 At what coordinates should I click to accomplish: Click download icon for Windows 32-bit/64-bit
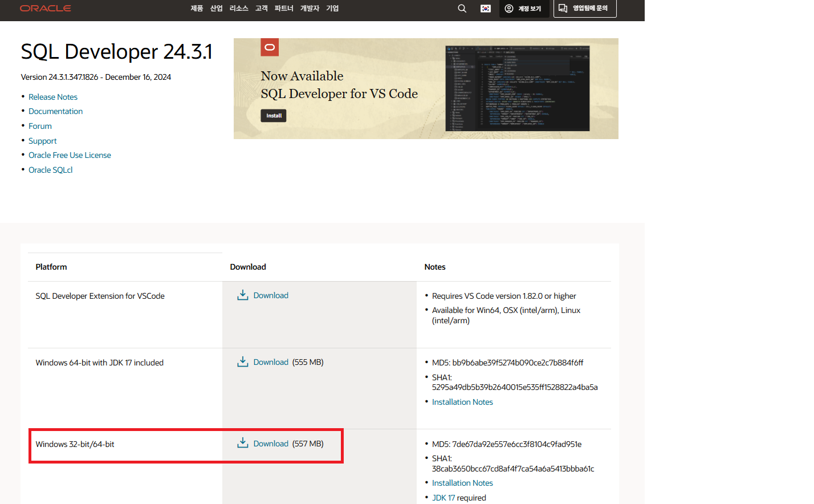pos(243,443)
